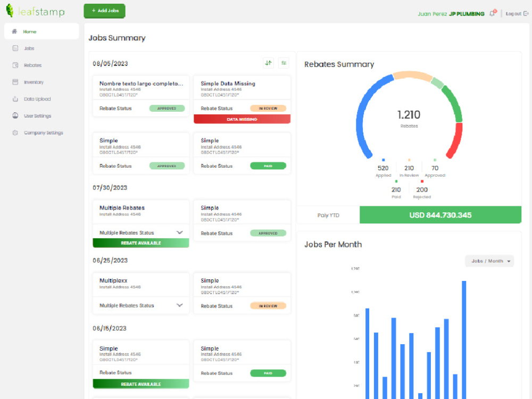
Task: Click the filter jobs sliders icon
Action: point(284,63)
